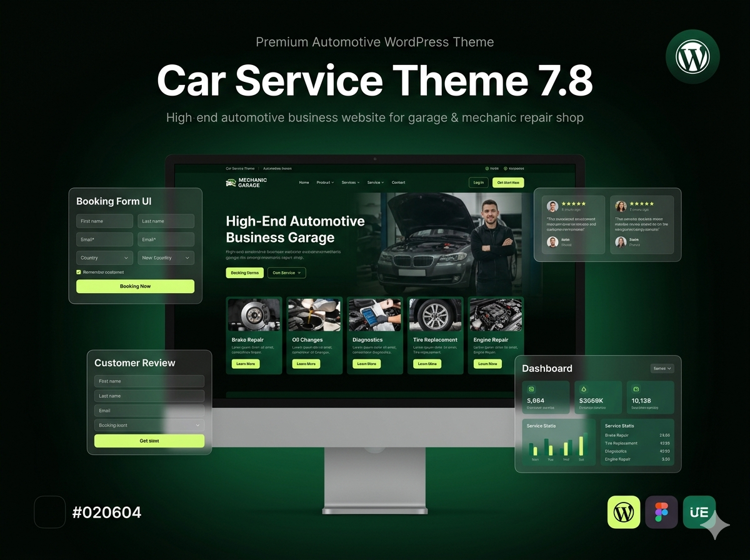Click the Engine Repair row in Service Stats
The height and width of the screenshot is (560, 750).
tap(637, 459)
